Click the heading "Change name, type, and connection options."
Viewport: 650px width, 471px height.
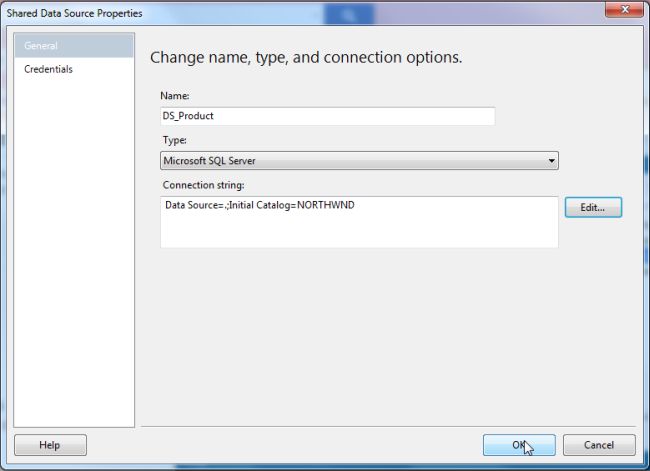(306, 57)
